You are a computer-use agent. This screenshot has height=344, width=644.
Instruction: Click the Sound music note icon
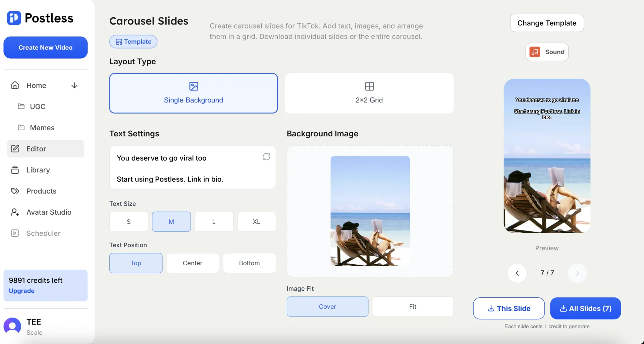(x=535, y=52)
